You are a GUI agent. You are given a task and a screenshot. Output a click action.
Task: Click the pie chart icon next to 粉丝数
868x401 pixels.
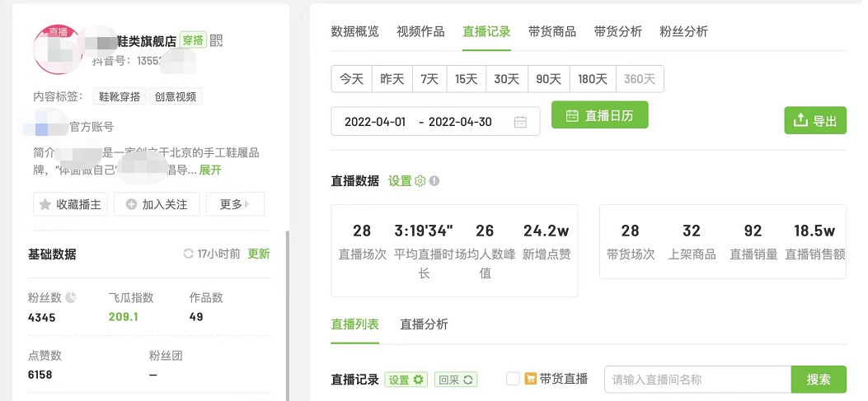coord(71,298)
